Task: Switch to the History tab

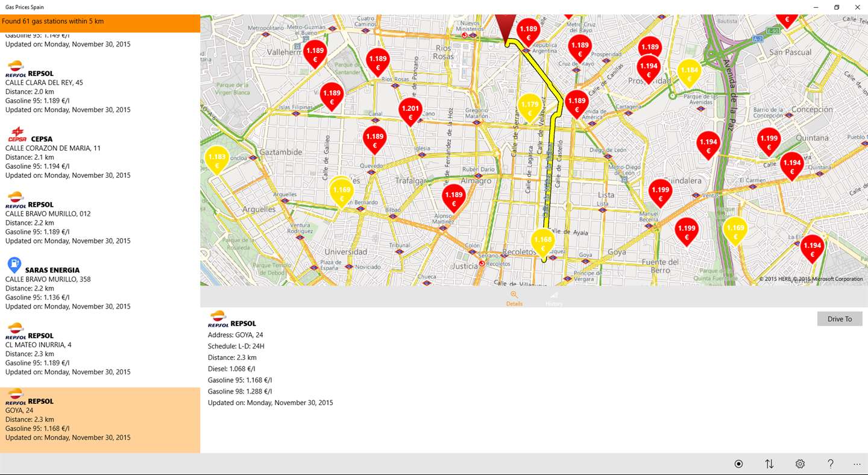Action: click(554, 298)
